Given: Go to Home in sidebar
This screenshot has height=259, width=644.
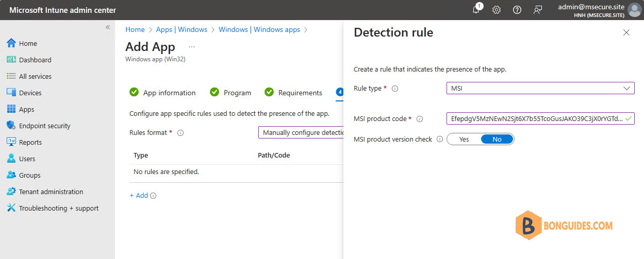Looking at the screenshot, I should click(x=28, y=43).
